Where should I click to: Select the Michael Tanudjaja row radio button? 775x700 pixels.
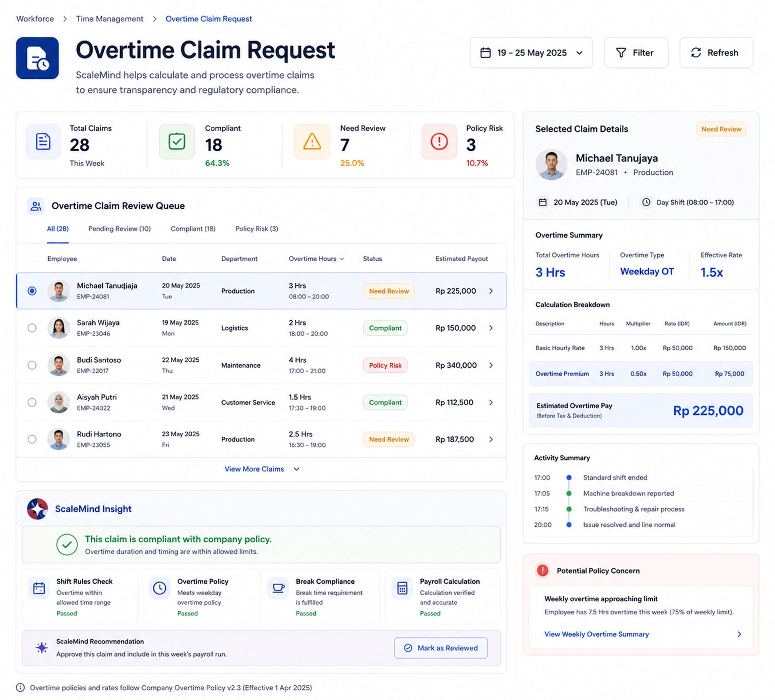pyautogui.click(x=32, y=291)
